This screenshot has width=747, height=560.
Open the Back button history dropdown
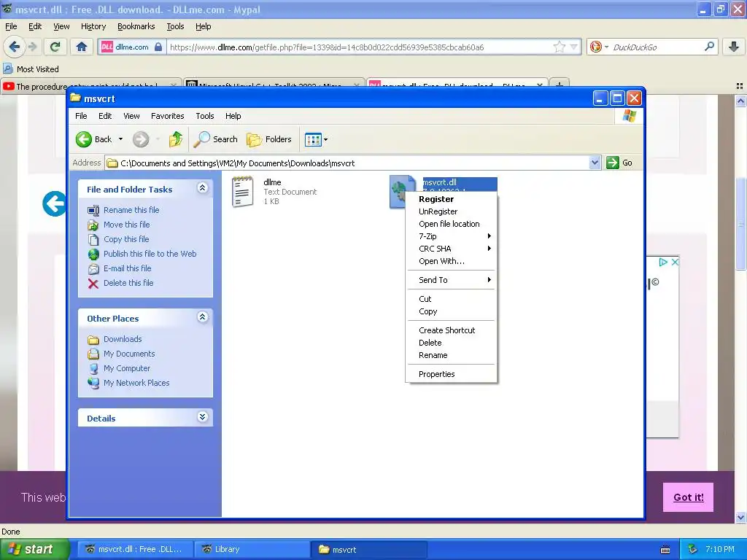(120, 139)
